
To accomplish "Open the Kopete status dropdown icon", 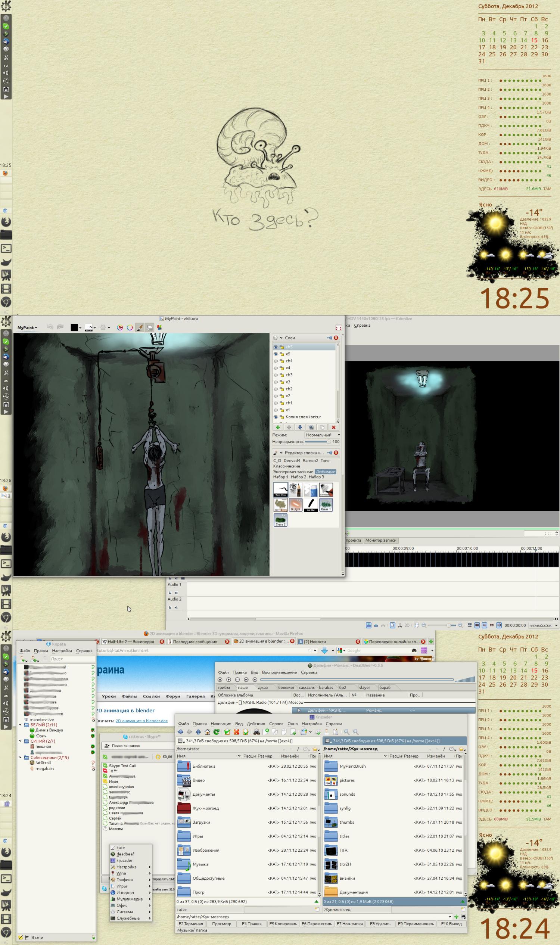I will (x=24, y=659).
